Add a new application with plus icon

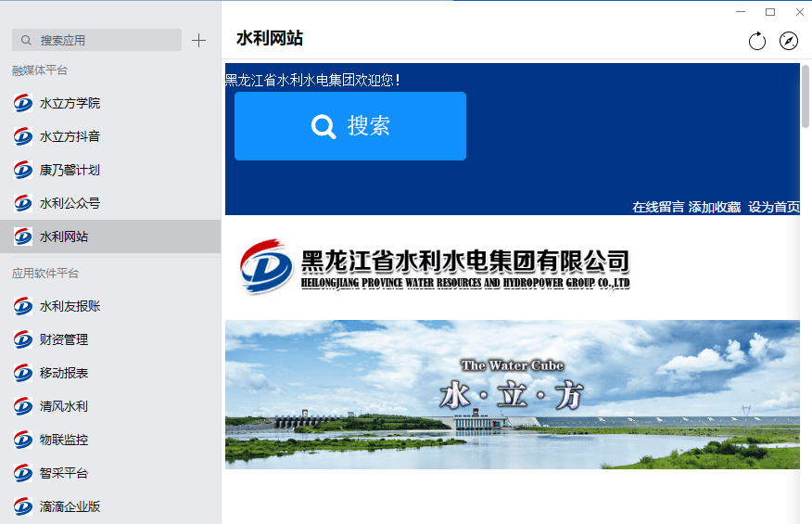pyautogui.click(x=199, y=41)
